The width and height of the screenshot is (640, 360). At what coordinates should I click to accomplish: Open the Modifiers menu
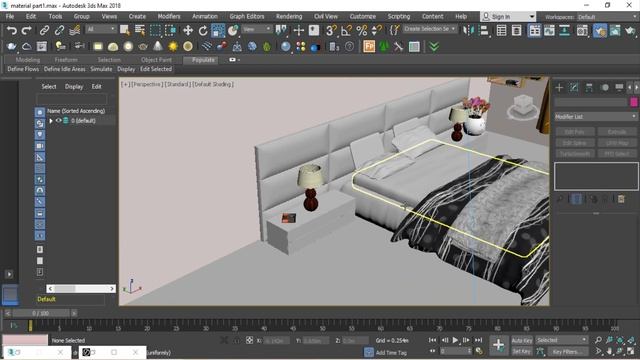pyautogui.click(x=169, y=16)
